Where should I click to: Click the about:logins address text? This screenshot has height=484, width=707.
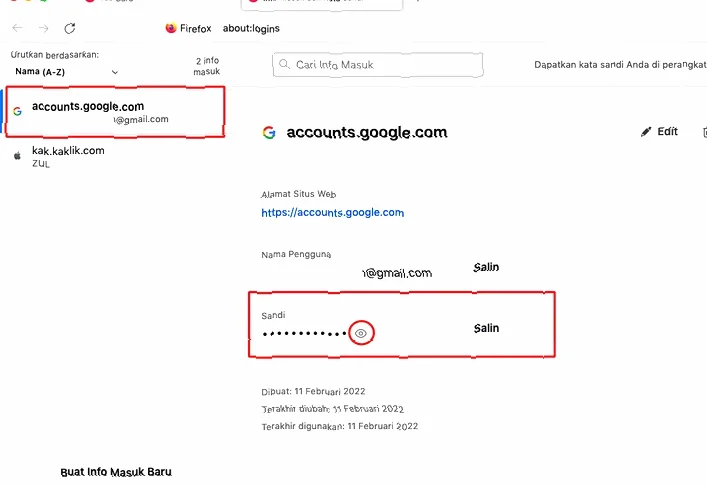click(251, 28)
